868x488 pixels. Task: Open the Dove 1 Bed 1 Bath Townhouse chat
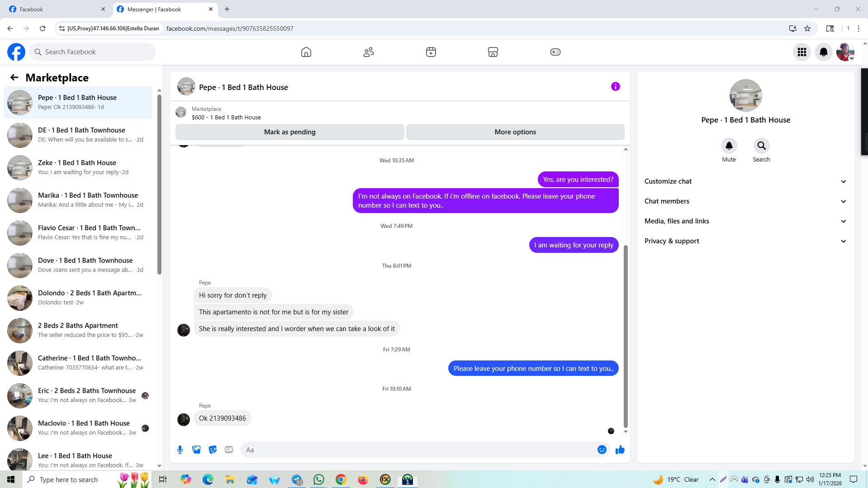coord(78,265)
